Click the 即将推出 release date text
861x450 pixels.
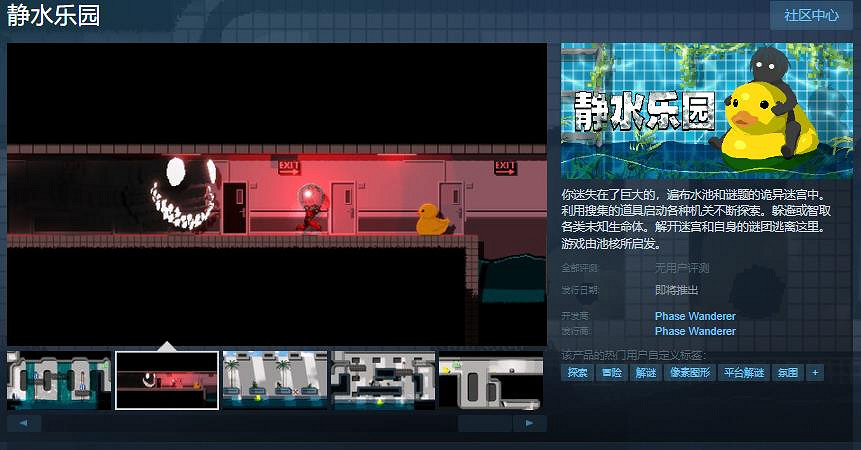coord(676,290)
